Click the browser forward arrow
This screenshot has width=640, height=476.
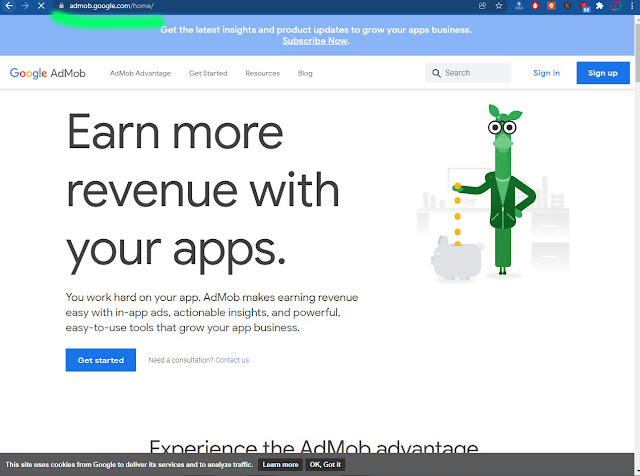[x=25, y=6]
